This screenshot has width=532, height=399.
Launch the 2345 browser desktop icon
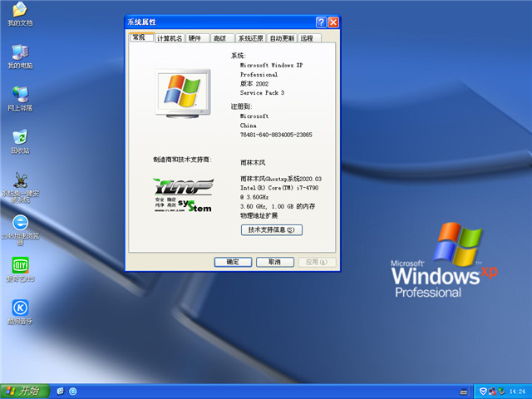click(20, 229)
